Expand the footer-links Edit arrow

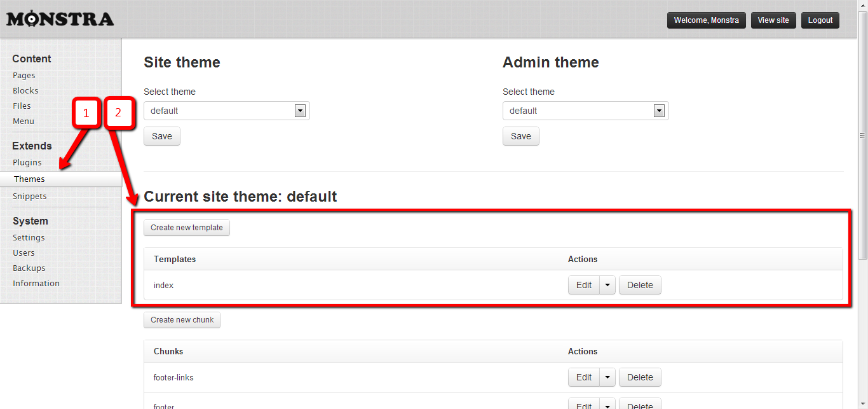point(608,377)
